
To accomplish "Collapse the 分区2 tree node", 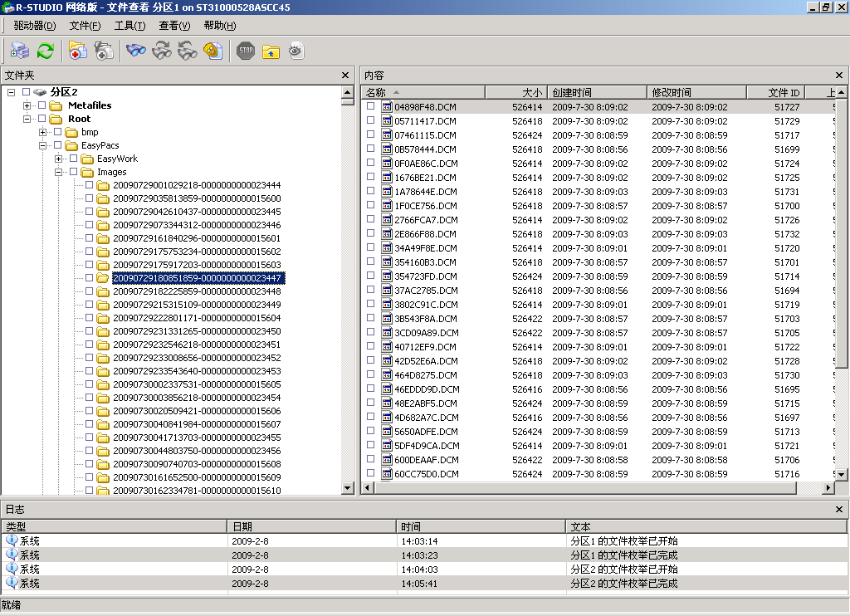I will (x=11, y=92).
